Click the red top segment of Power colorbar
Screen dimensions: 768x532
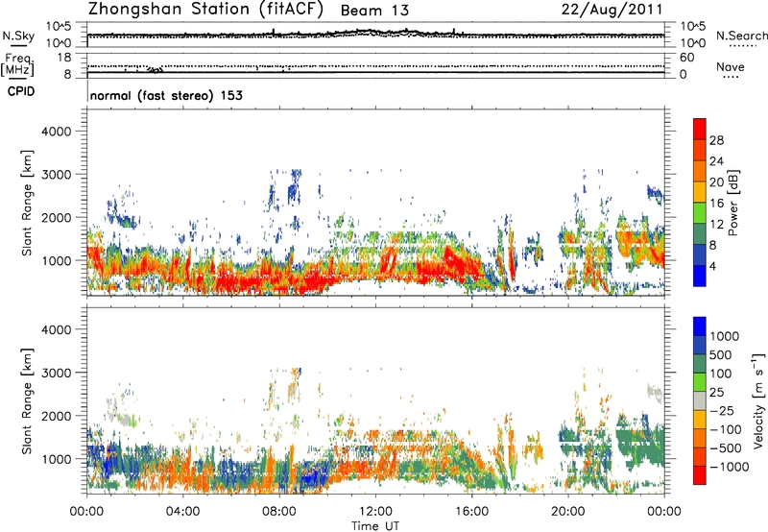pos(700,130)
